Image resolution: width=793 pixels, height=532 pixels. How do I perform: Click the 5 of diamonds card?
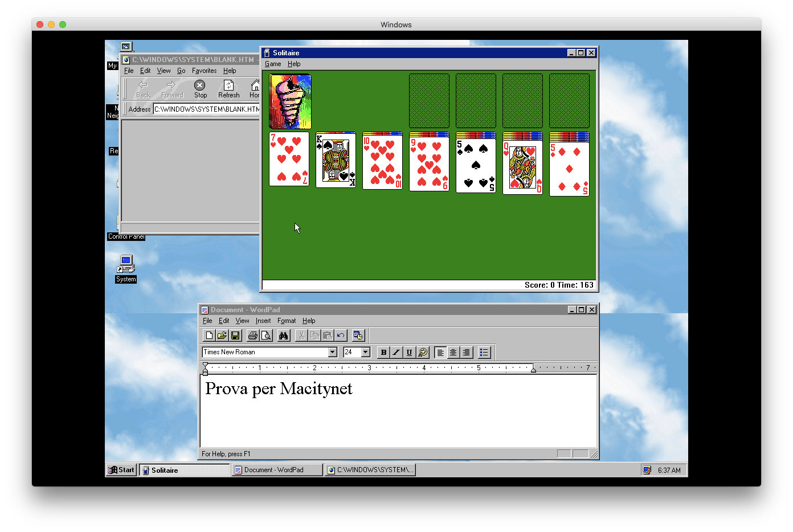[569, 169]
